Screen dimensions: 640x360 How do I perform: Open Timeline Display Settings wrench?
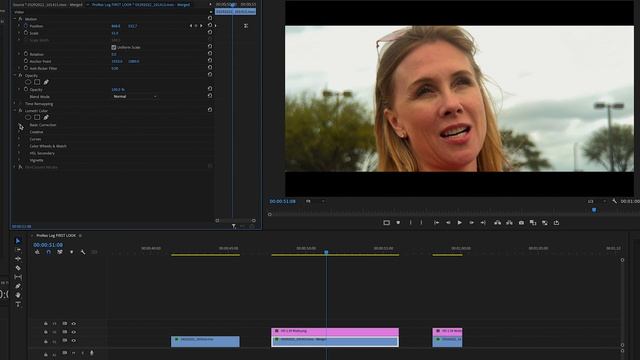pos(83,252)
